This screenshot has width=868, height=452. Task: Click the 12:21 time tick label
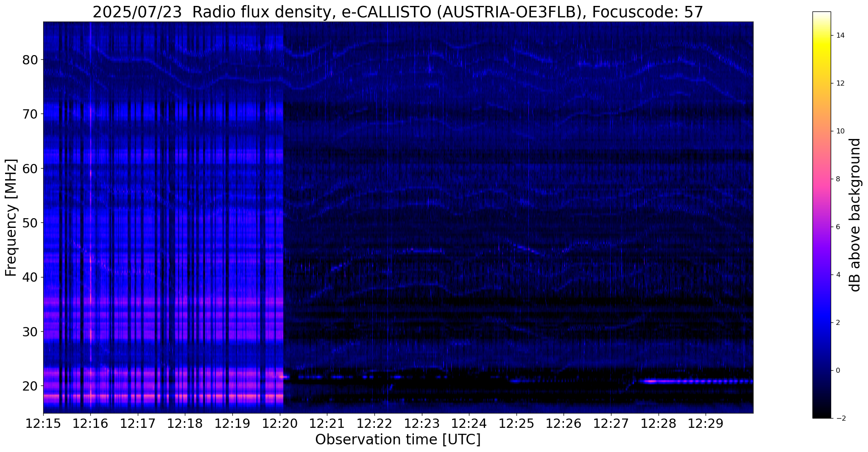coord(327,424)
